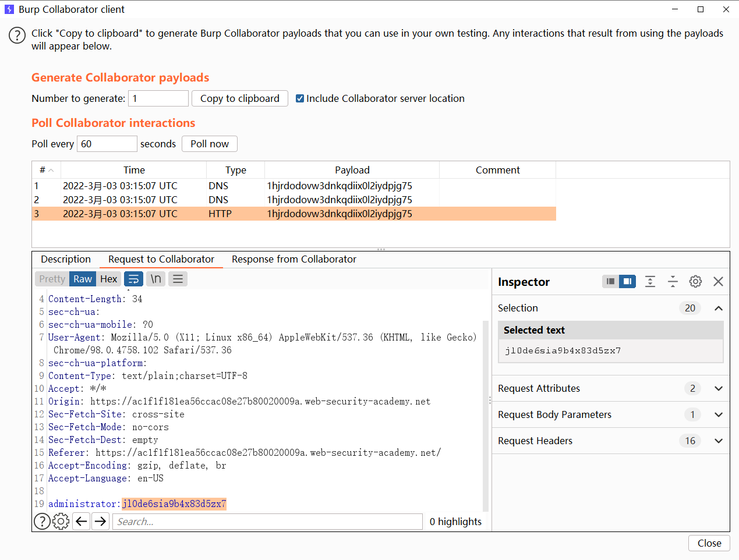Click Burp Collaborator title bar icon
The image size is (739, 560).
pos(9,9)
